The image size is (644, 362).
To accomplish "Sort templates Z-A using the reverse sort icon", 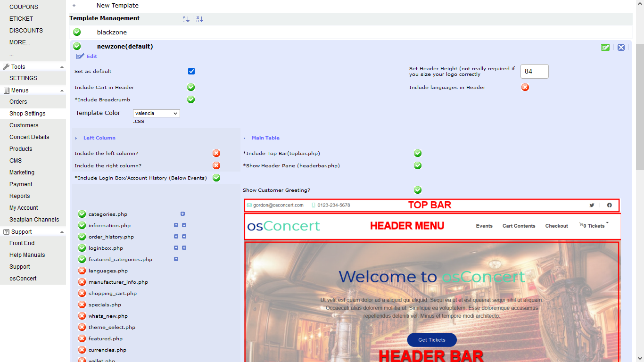I will click(x=199, y=19).
